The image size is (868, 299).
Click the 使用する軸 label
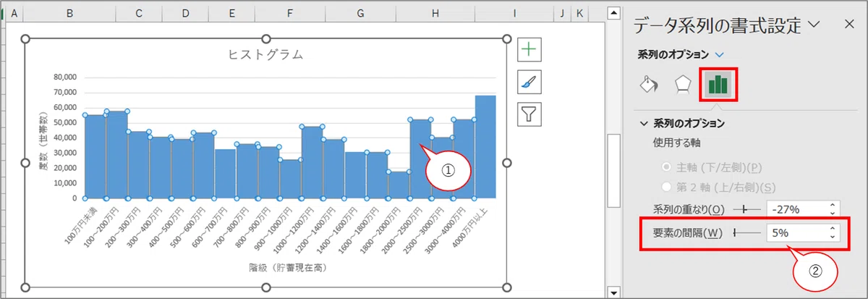pyautogui.click(x=678, y=143)
